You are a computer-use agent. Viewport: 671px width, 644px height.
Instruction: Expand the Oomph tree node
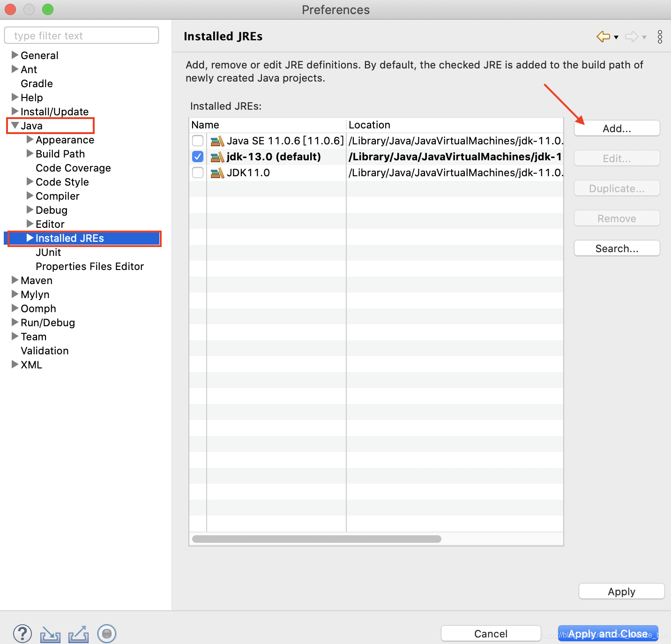tap(15, 308)
